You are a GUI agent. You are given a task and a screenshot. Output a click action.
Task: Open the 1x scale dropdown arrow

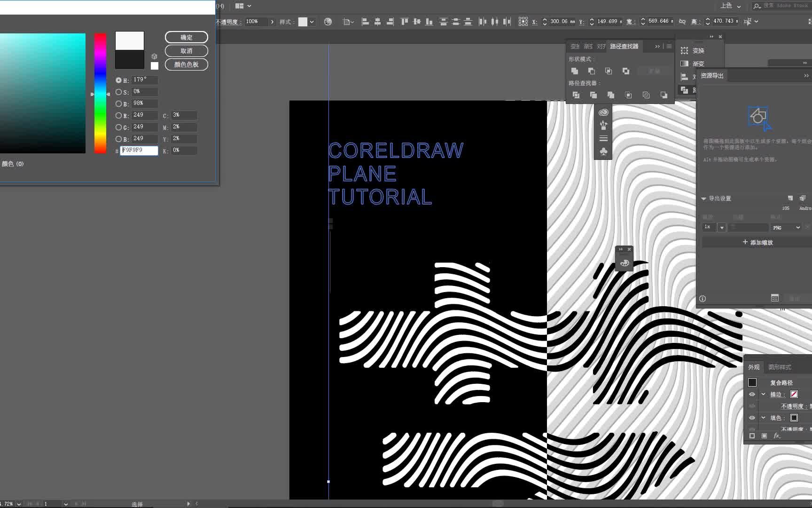click(722, 228)
